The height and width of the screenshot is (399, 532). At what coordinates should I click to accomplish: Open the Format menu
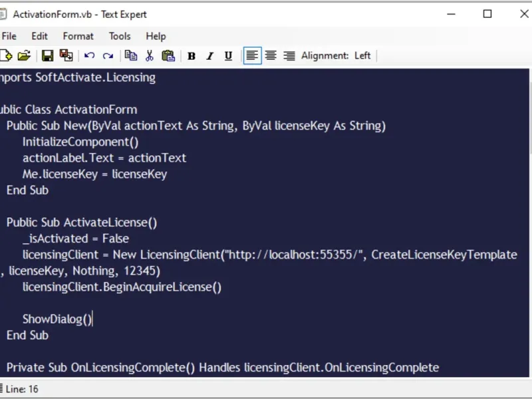(x=78, y=36)
